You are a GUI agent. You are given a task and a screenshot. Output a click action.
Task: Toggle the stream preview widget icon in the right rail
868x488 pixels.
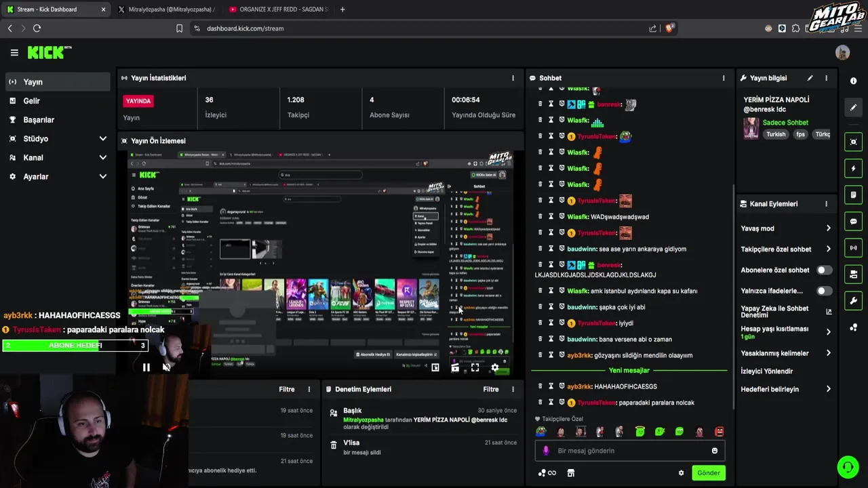click(853, 142)
